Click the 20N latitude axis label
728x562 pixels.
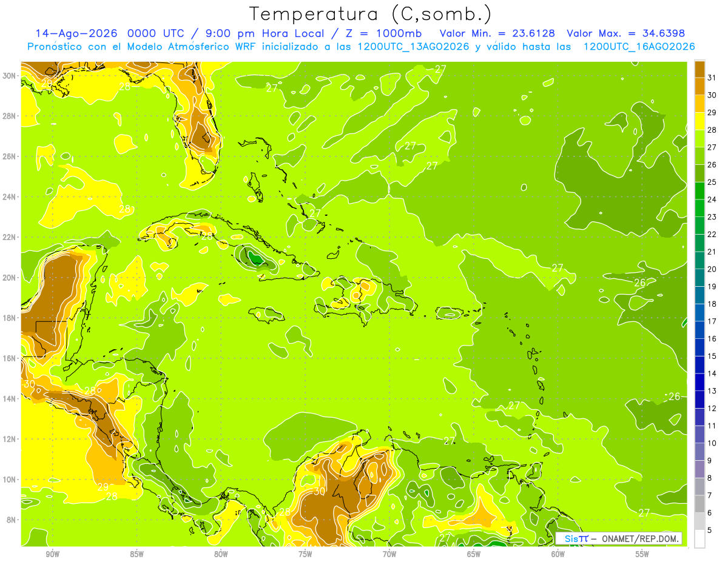pyautogui.click(x=10, y=278)
